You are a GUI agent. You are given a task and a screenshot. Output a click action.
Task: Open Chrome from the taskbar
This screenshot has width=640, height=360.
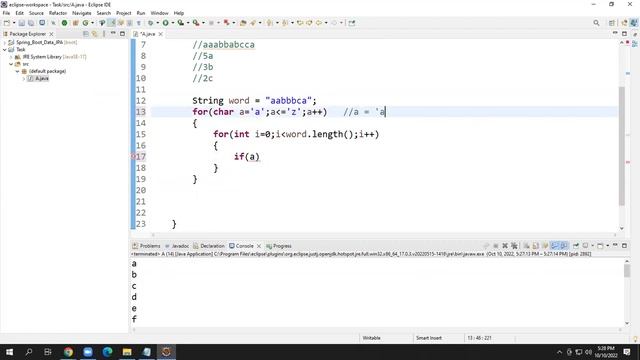[68, 352]
